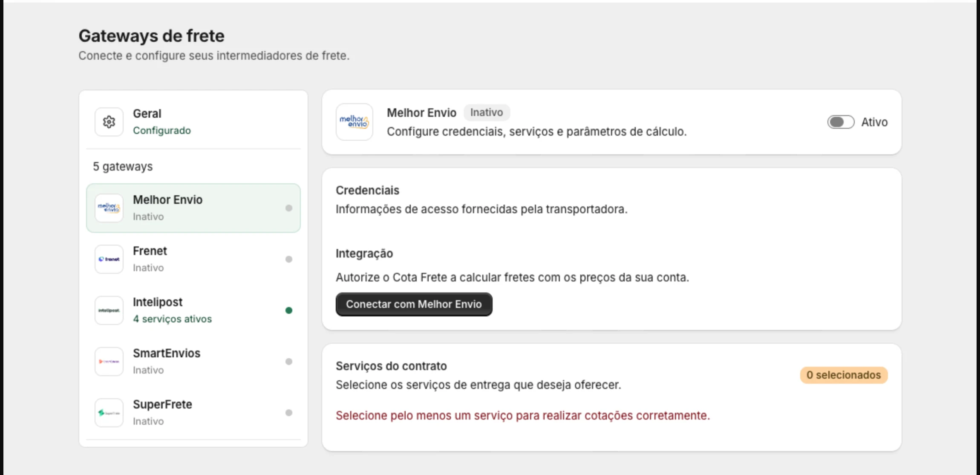This screenshot has height=475, width=980.
Task: Open the Geral configuration section
Action: [x=193, y=122]
